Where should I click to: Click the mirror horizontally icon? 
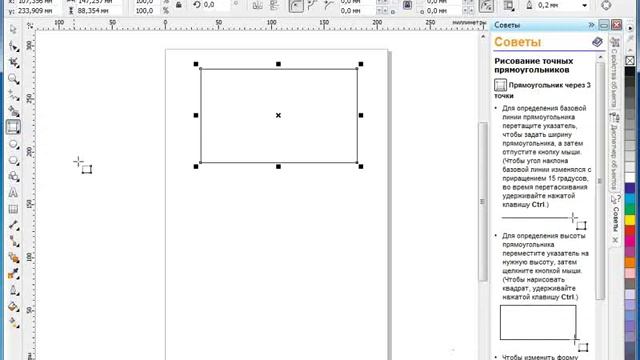(257, 5)
